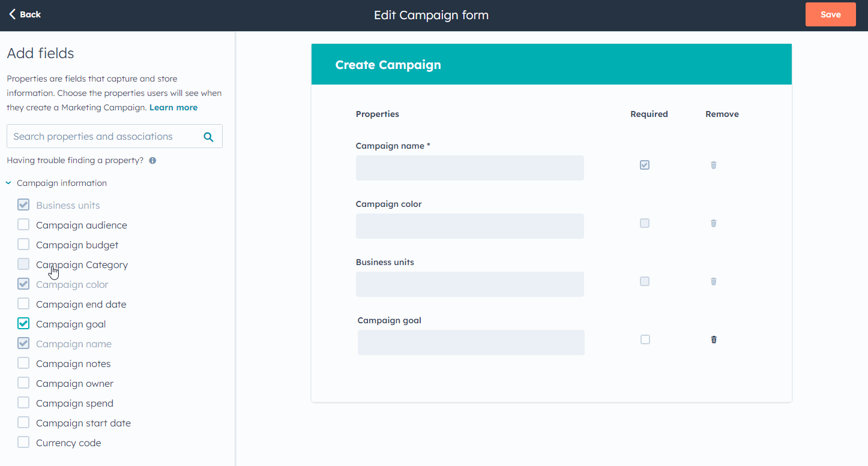868x466 pixels.
Task: Enable Required for Campaign goal
Action: click(644, 339)
